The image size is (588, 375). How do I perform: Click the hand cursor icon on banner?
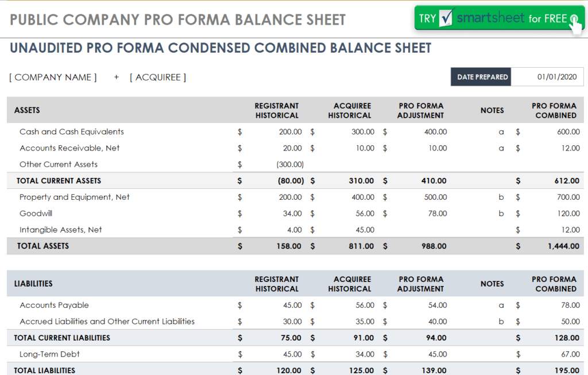(x=575, y=23)
